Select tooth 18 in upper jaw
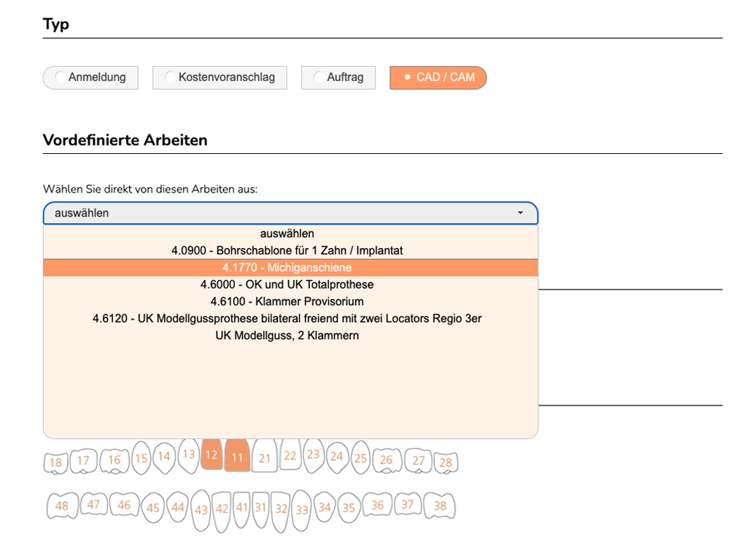The width and height of the screenshot is (747, 560). pos(55,462)
